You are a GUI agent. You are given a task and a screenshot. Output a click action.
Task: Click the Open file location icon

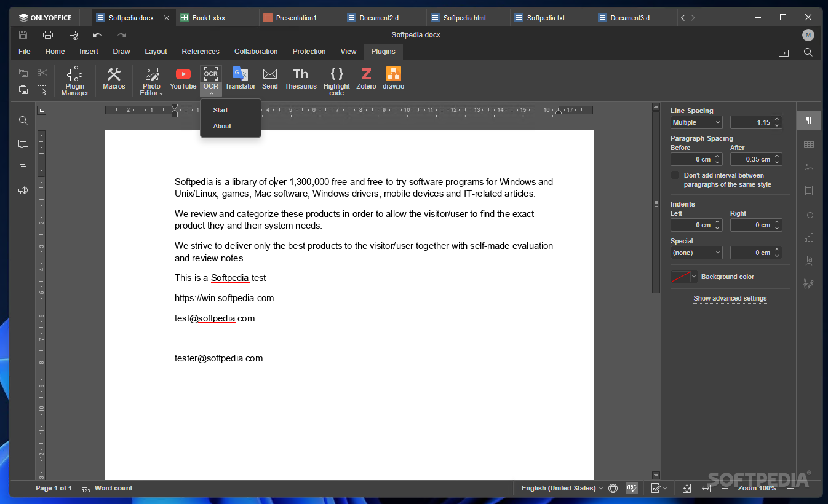point(784,52)
